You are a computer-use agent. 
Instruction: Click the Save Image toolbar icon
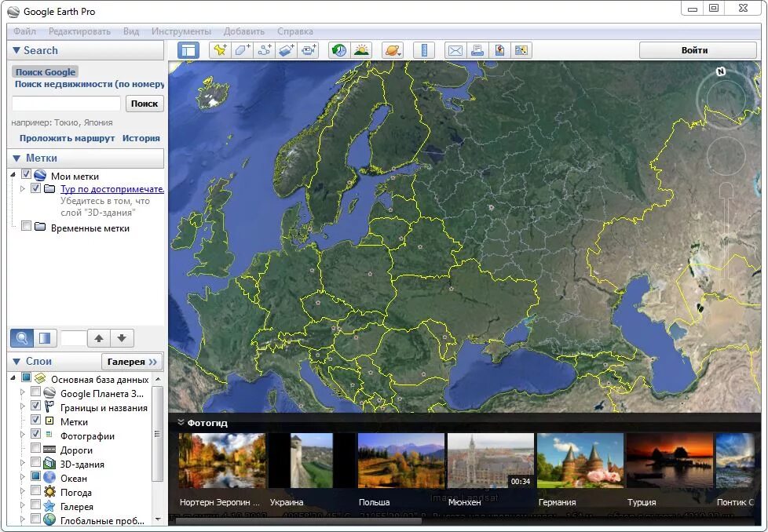(x=521, y=50)
